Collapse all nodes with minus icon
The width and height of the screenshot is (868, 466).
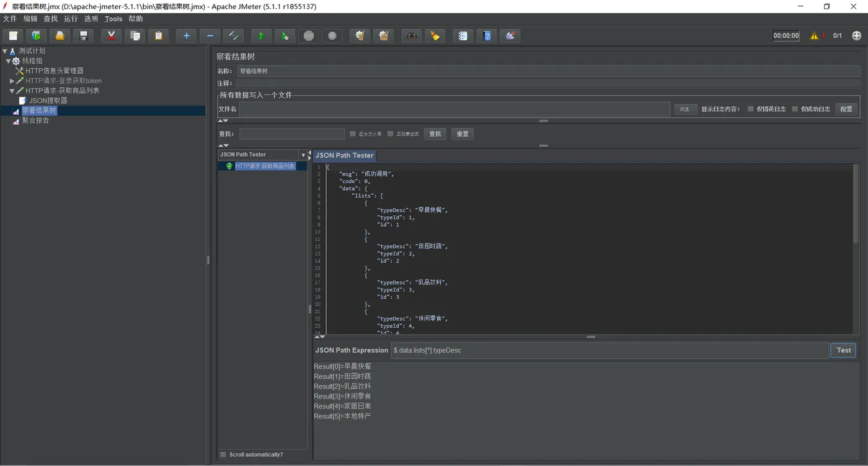(x=210, y=36)
